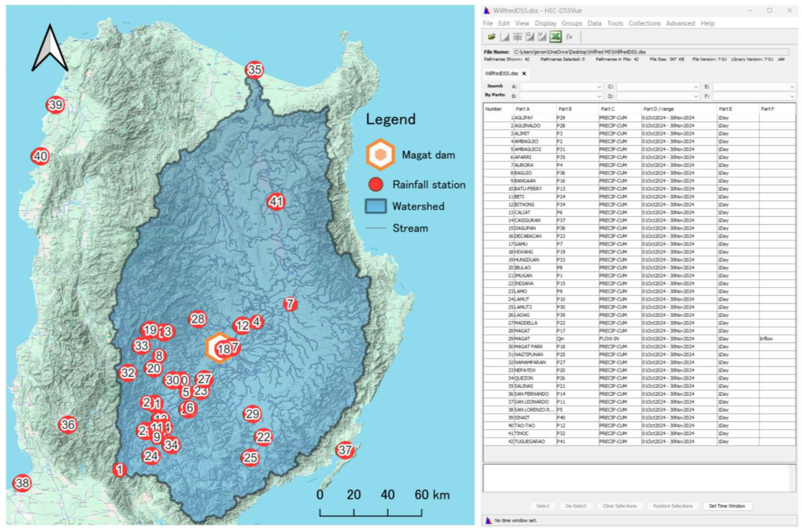802x532 pixels.
Task: Open the Groups menu
Action: pos(572,23)
